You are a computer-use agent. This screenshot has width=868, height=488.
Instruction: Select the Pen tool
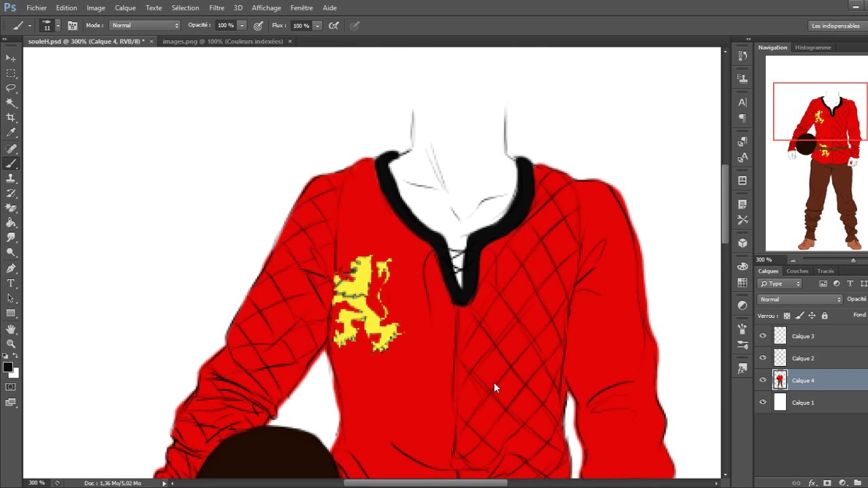[x=11, y=268]
